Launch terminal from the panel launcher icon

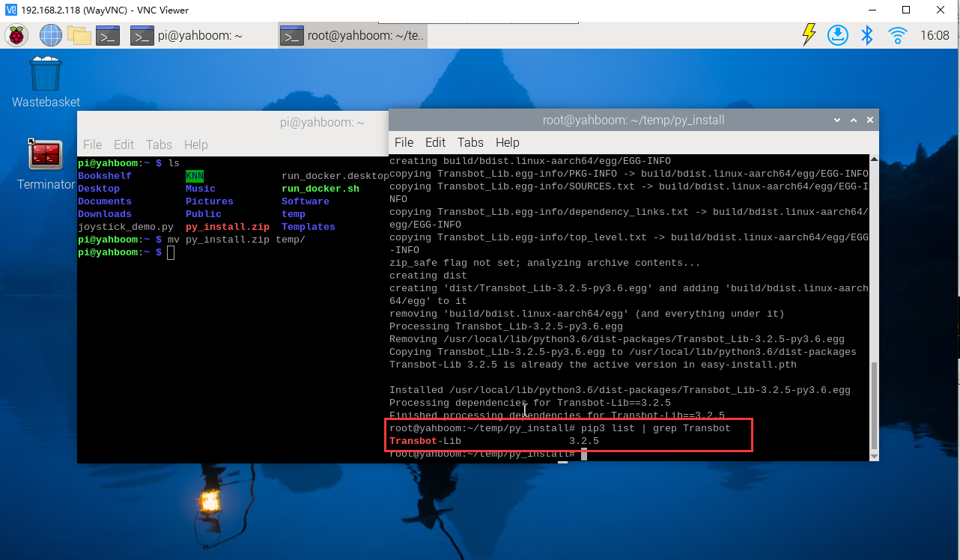(x=109, y=35)
